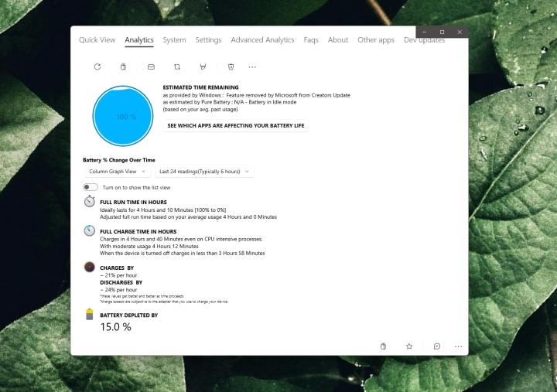Screen dimensions: 557x392
Task: Go to the Advanced Analytics tab
Action: [262, 40]
